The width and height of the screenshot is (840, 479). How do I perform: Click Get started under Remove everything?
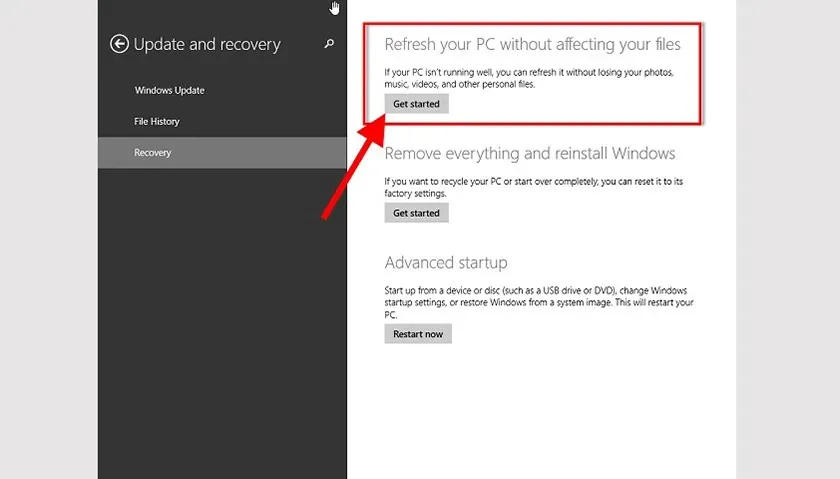click(416, 213)
